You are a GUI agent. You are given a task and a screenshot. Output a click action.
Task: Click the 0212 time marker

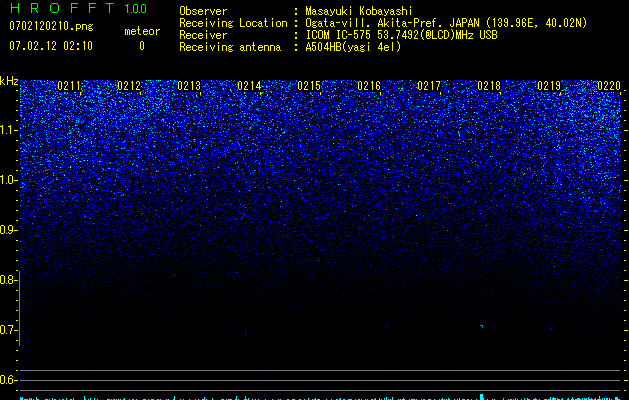pos(129,86)
